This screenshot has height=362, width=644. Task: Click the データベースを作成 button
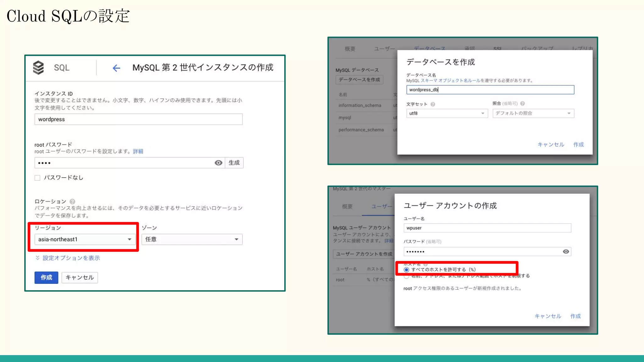click(x=359, y=80)
